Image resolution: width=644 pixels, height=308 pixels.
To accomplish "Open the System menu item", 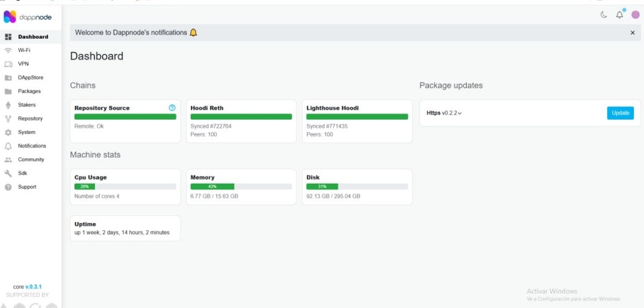I will tap(31, 132).
